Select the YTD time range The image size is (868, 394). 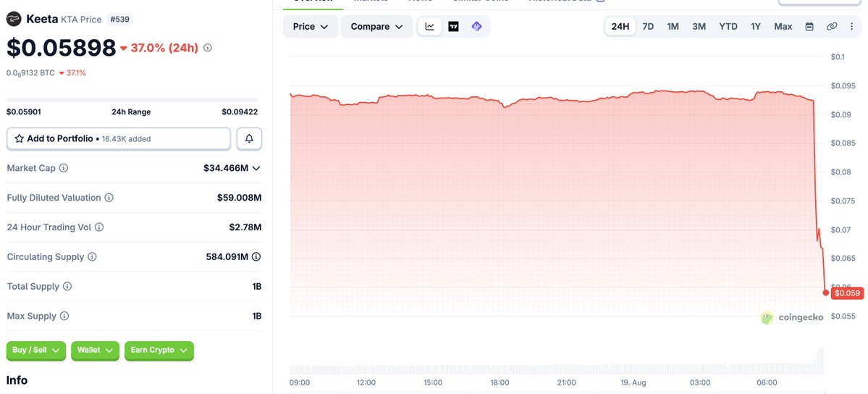pyautogui.click(x=728, y=27)
